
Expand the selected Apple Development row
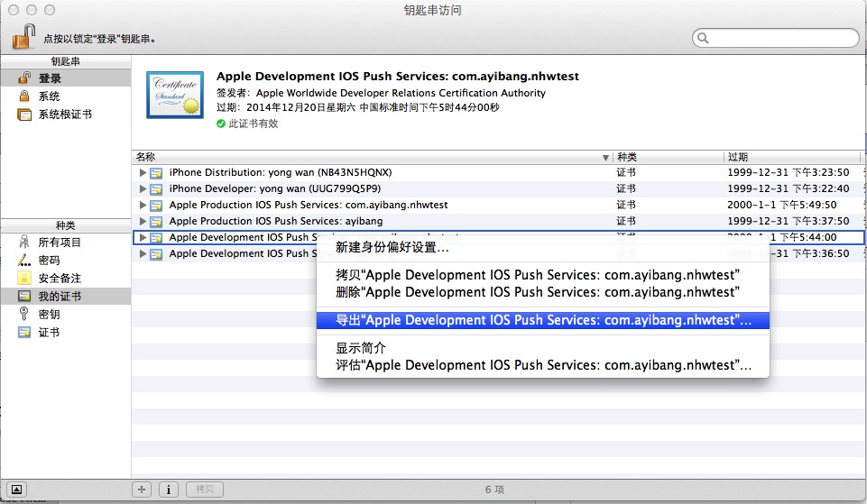(x=143, y=237)
